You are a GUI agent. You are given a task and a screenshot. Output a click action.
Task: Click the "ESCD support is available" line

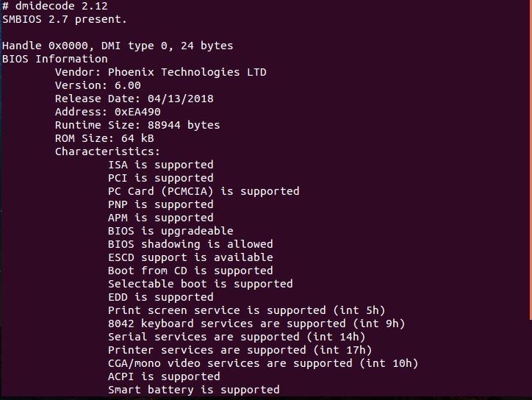pyautogui.click(x=190, y=257)
